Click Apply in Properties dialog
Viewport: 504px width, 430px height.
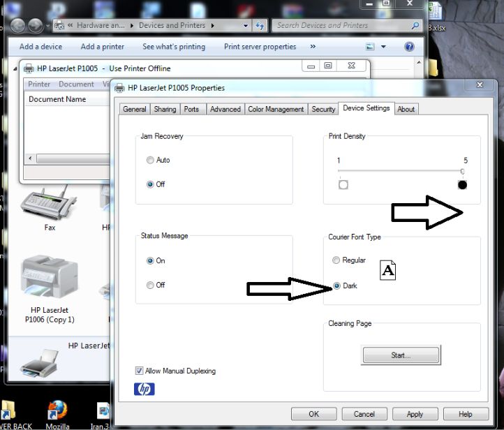point(415,414)
